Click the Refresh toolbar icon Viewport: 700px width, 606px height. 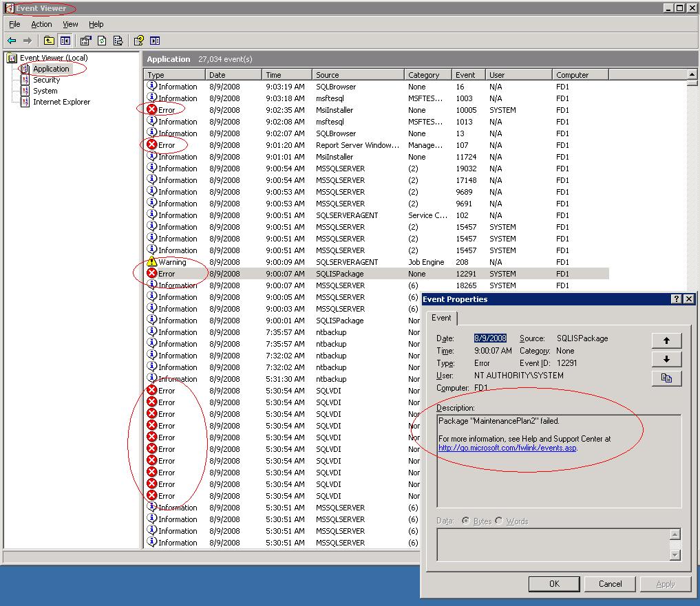102,41
